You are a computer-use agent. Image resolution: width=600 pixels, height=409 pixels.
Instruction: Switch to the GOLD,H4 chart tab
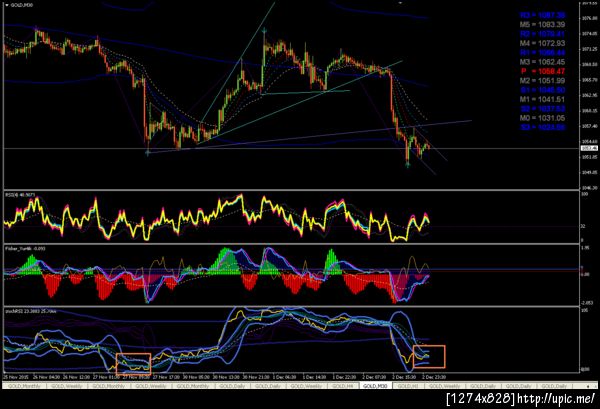point(343,386)
